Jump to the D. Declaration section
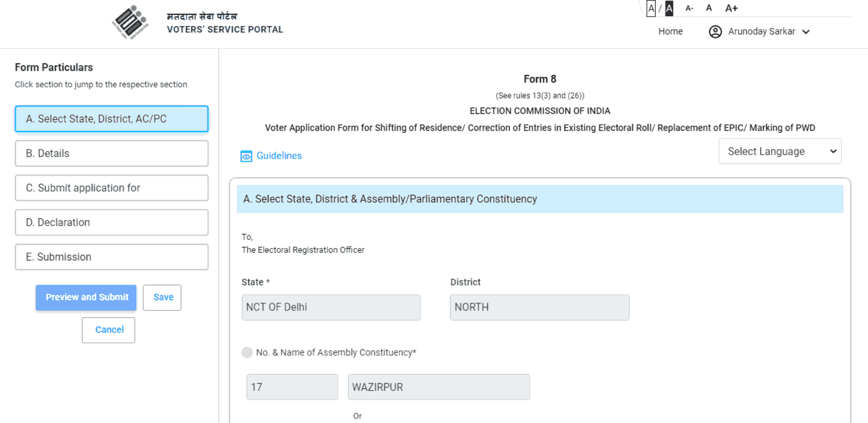This screenshot has height=423, width=868. pyautogui.click(x=111, y=222)
